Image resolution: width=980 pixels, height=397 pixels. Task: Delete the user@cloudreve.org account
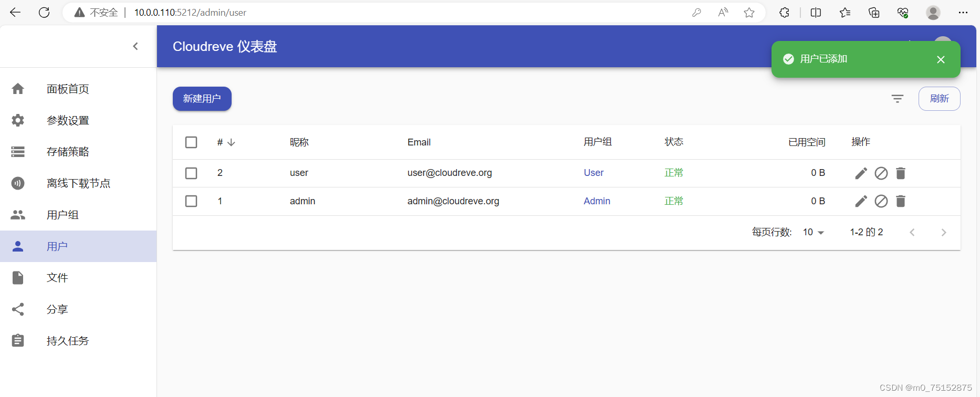(x=901, y=173)
